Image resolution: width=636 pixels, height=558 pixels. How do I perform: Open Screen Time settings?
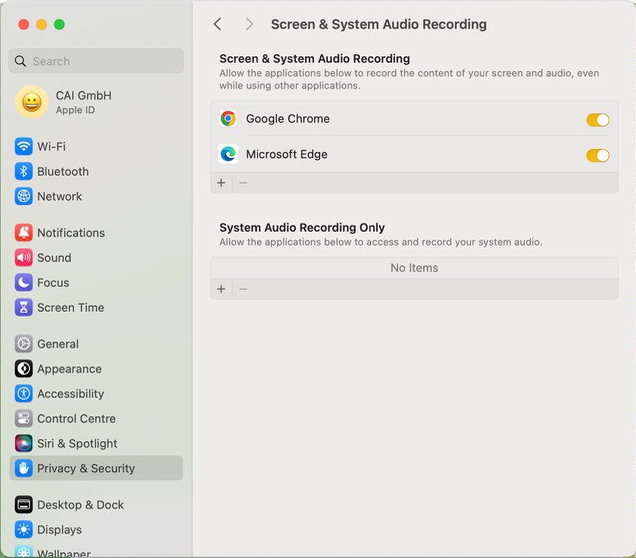coord(96,307)
